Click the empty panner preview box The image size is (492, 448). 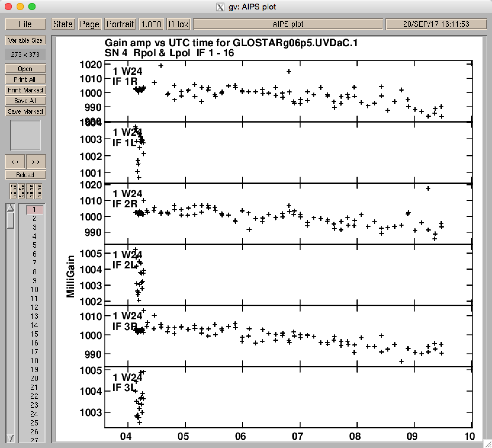pyautogui.click(x=25, y=135)
